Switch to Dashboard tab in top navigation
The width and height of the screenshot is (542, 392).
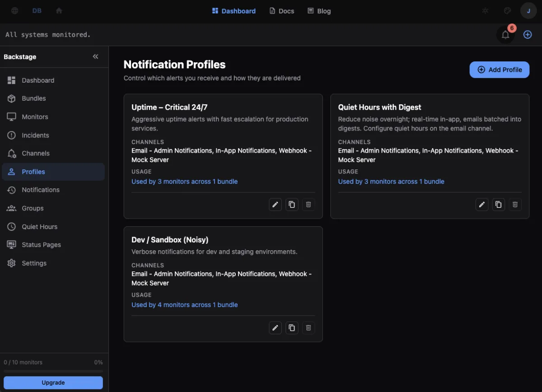click(234, 11)
